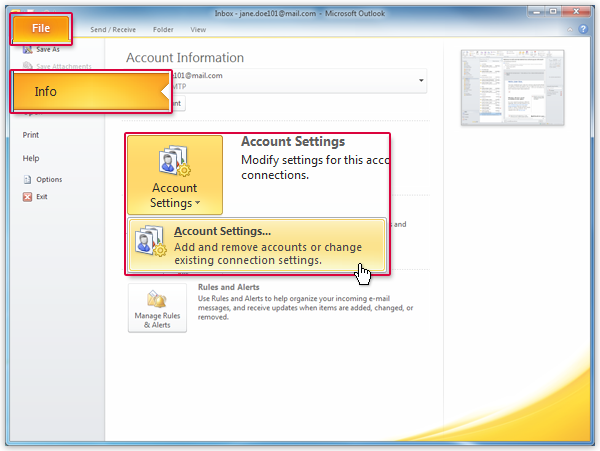This screenshot has height=451, width=600.
Task: Switch to the Send / Receive tab
Action: [112, 30]
